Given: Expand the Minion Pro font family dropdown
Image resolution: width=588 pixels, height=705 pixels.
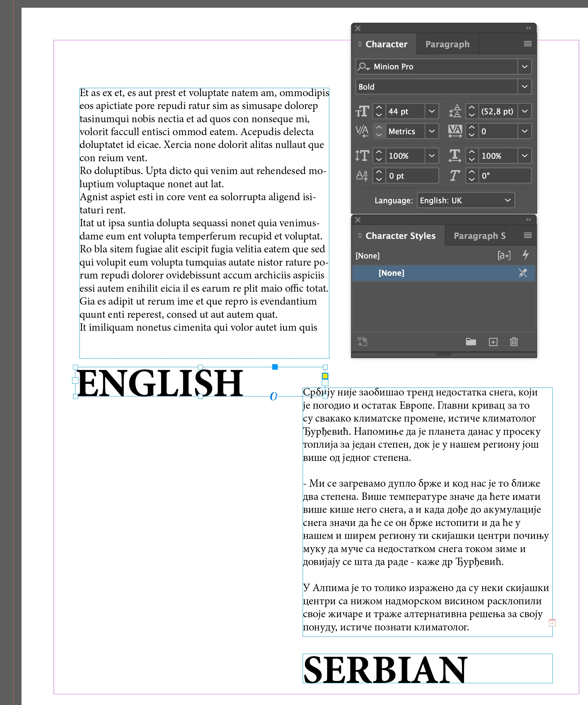Looking at the screenshot, I should (x=524, y=66).
